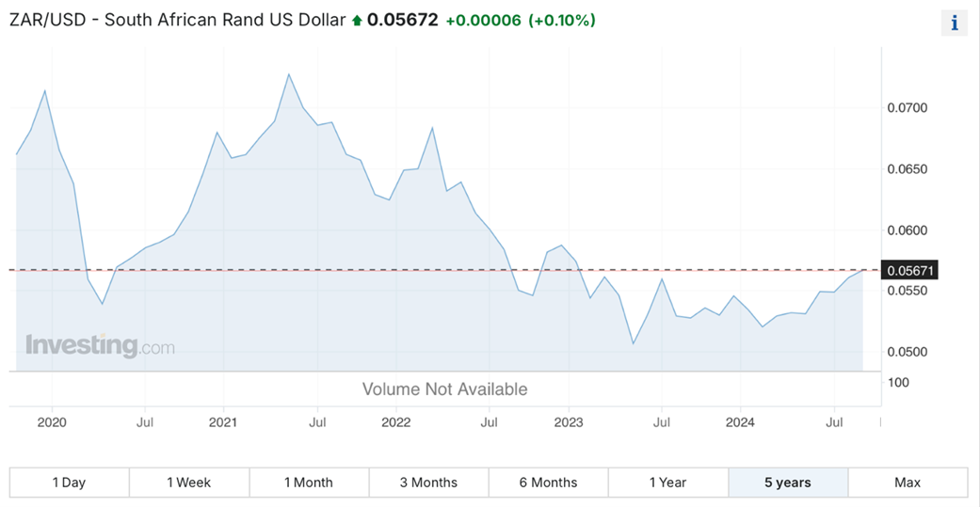Click the Volume Not Available label
This screenshot has height=507, width=980.
click(x=444, y=389)
